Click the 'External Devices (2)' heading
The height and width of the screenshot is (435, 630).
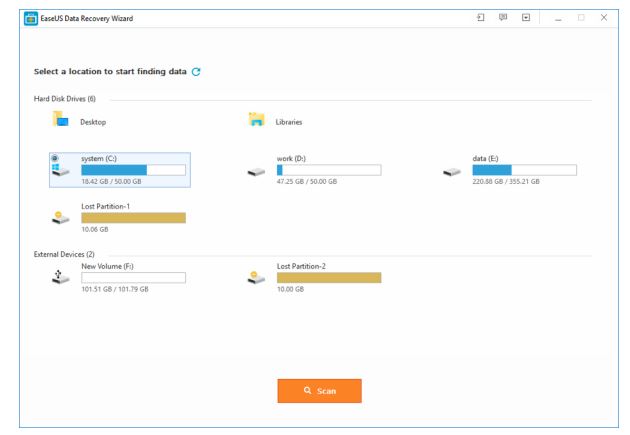[64, 254]
